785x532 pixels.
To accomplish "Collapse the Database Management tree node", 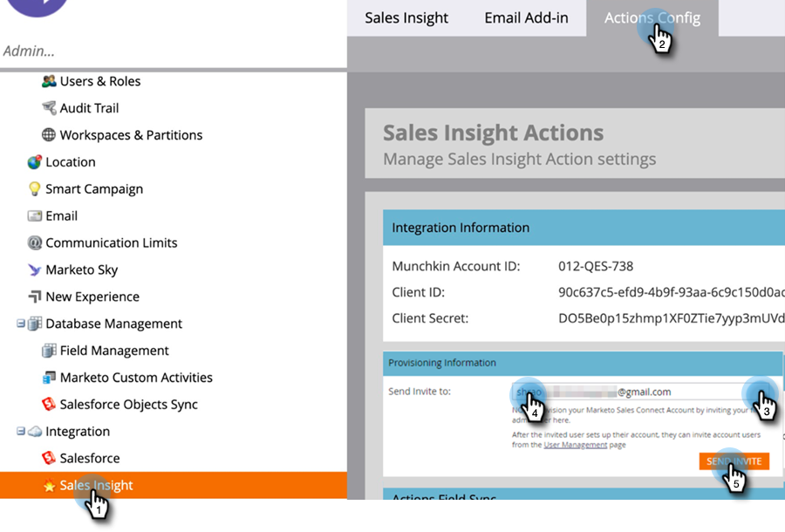I will (21, 324).
